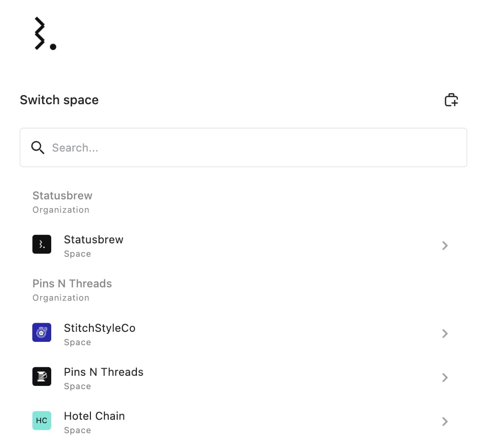Image resolution: width=481 pixels, height=448 pixels.
Task: Click the Switch space title text
Action: (x=59, y=99)
